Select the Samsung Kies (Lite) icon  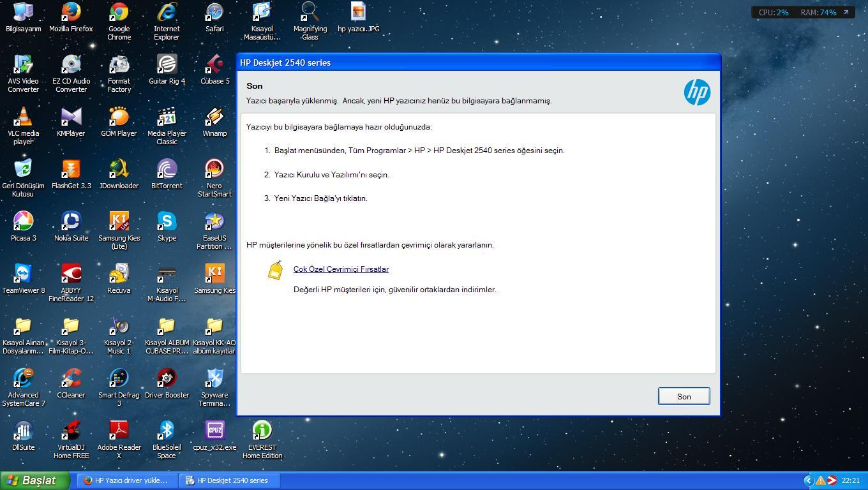119,230
